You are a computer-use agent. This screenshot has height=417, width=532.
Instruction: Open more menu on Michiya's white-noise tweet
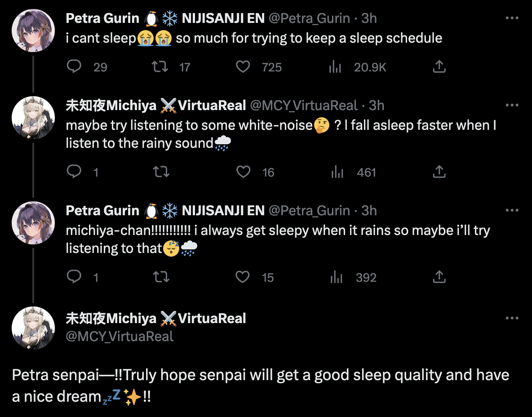(x=512, y=105)
